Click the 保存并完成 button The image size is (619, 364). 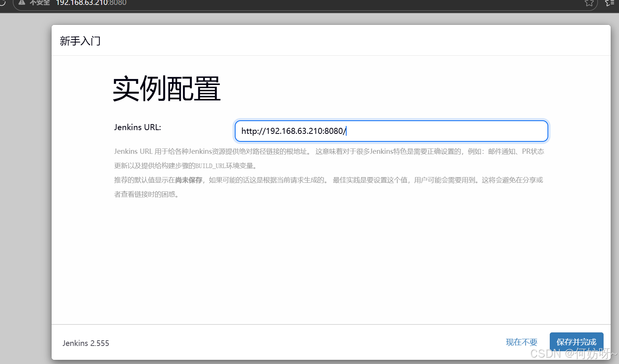click(x=576, y=342)
